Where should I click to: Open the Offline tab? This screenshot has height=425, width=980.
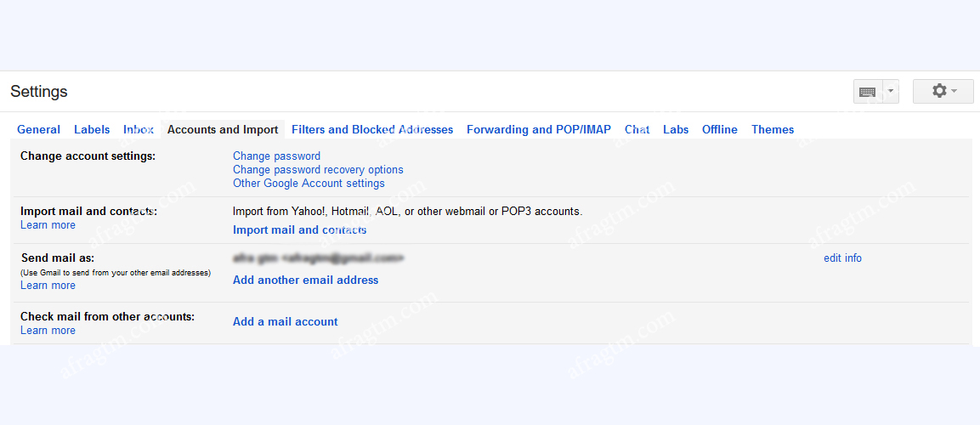(720, 129)
